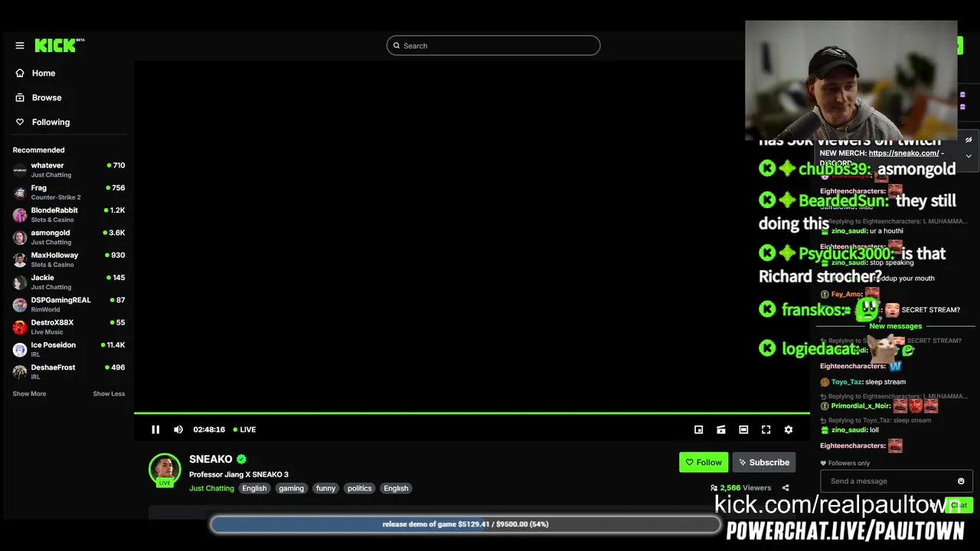This screenshot has width=980, height=551.
Task: Click the Followers only label
Action: pos(844,463)
